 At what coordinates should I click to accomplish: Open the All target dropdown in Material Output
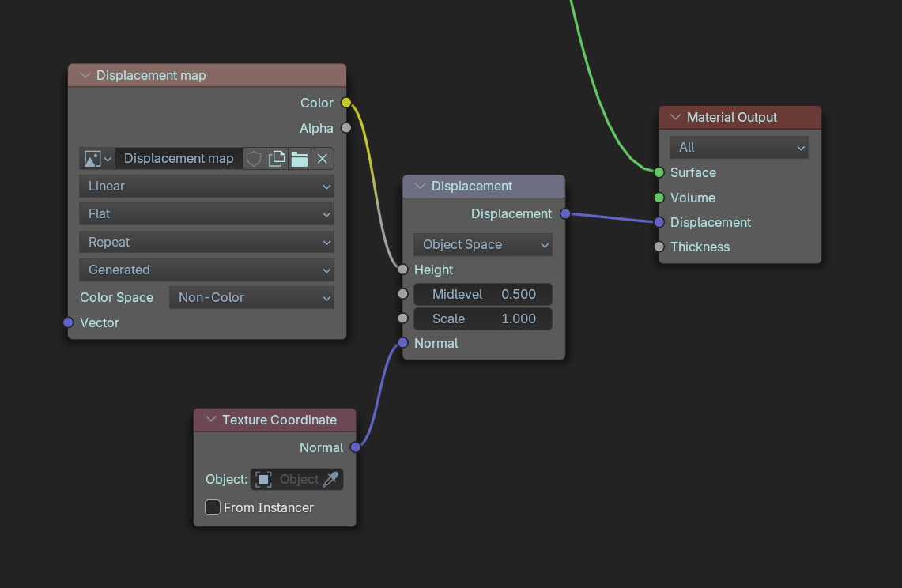click(x=738, y=147)
